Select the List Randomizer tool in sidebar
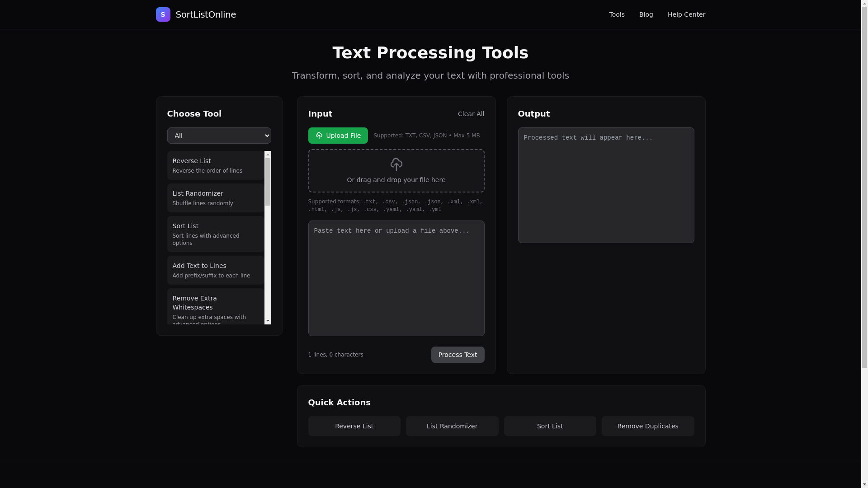Image resolution: width=868 pixels, height=488 pixels. pyautogui.click(x=216, y=198)
